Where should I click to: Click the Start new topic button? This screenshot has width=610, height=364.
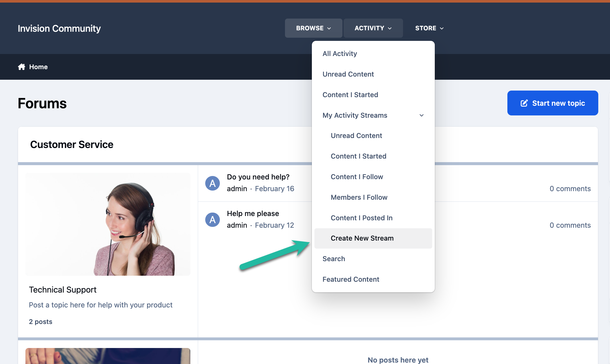(553, 103)
